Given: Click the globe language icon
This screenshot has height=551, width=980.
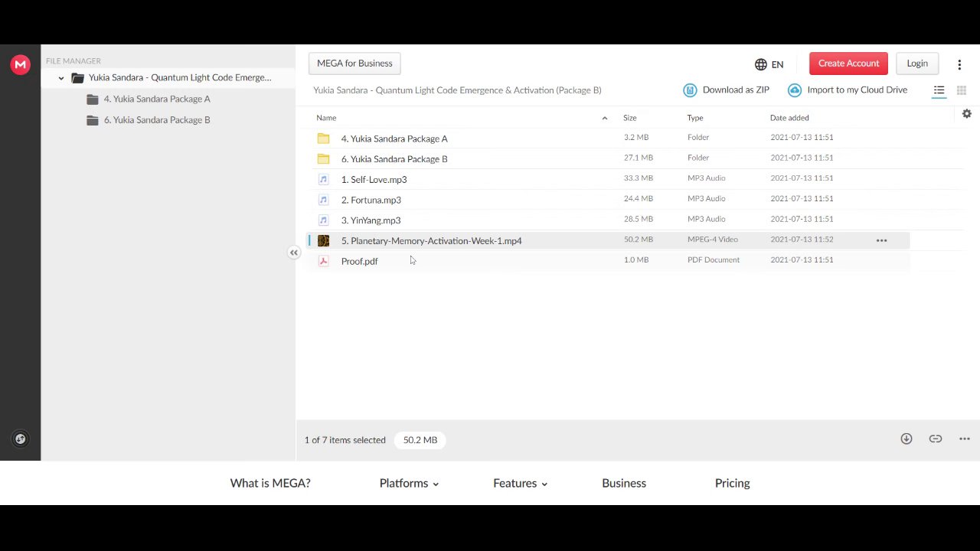Looking at the screenshot, I should 760,64.
